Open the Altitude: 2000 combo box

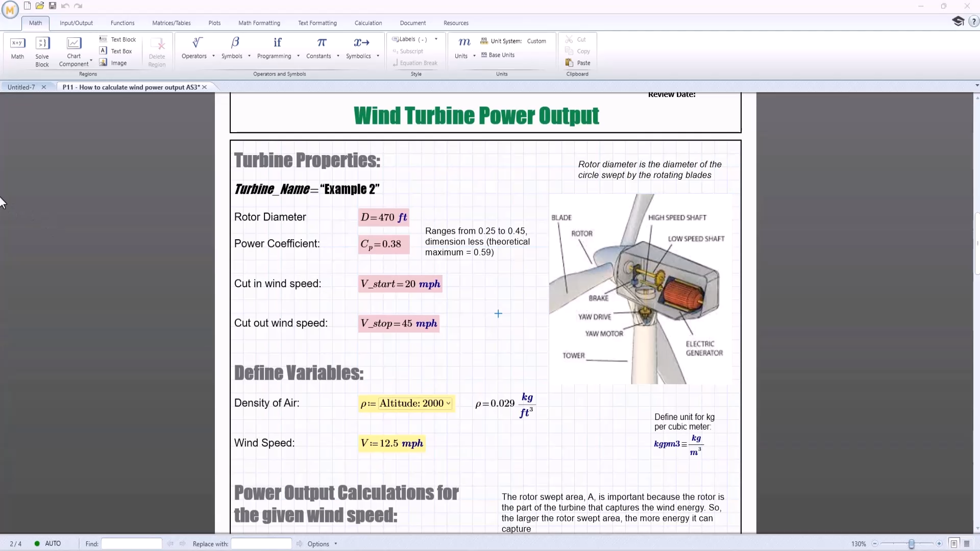tap(415, 403)
